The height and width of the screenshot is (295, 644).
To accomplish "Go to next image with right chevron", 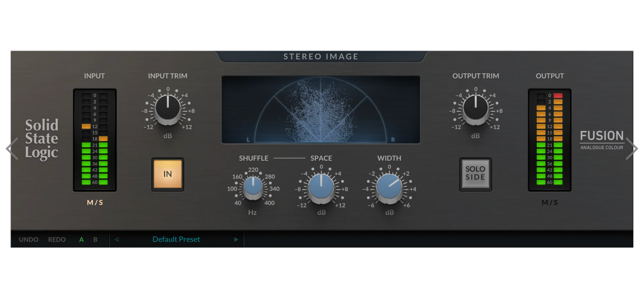I will (x=631, y=149).
